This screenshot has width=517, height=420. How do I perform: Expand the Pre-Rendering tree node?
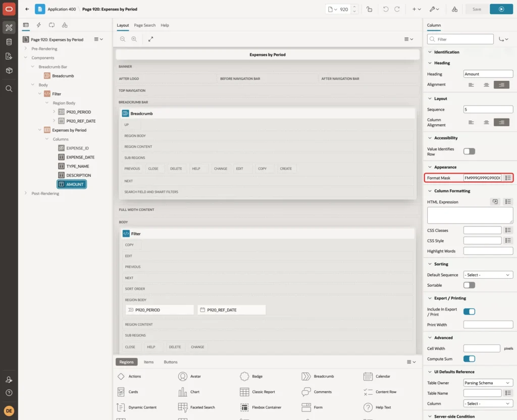point(26,48)
